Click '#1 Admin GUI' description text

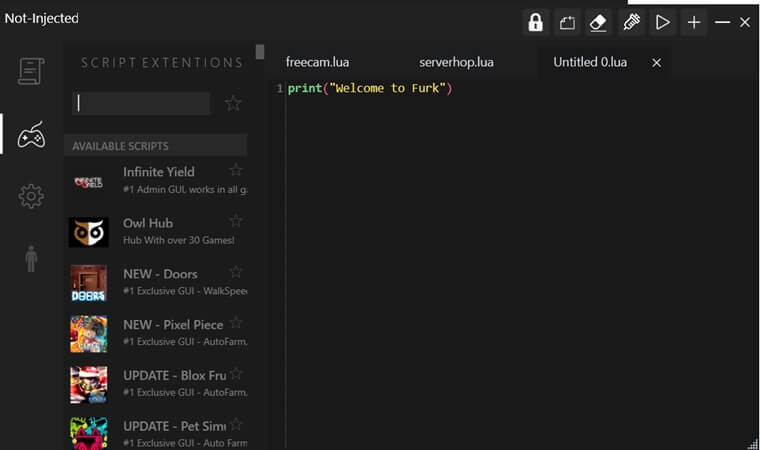tap(185, 190)
